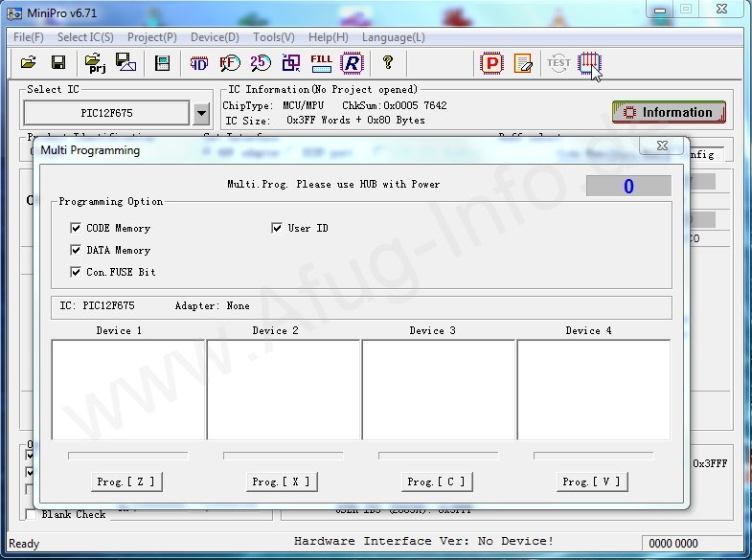Click the Multi Programming chip toolbar icon
Viewport: 752px width, 560px height.
click(x=589, y=63)
